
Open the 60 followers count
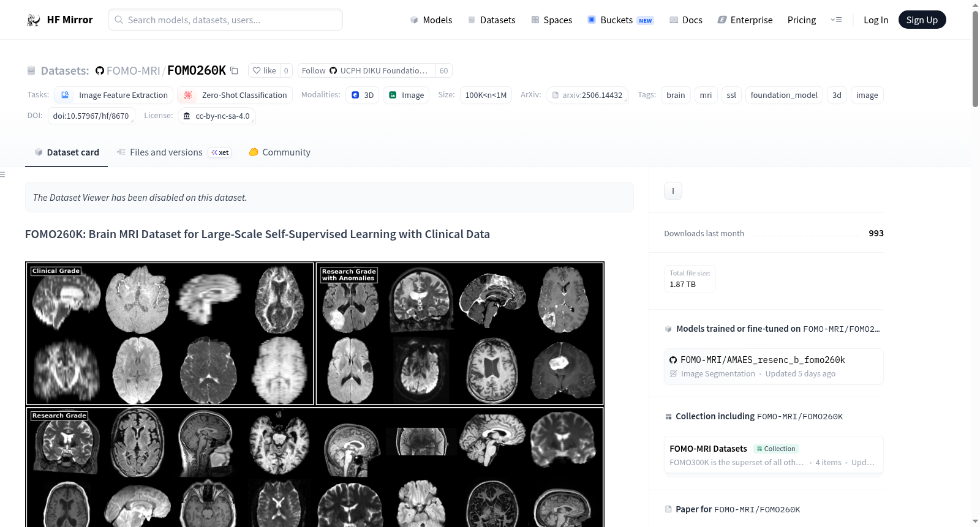[444, 70]
